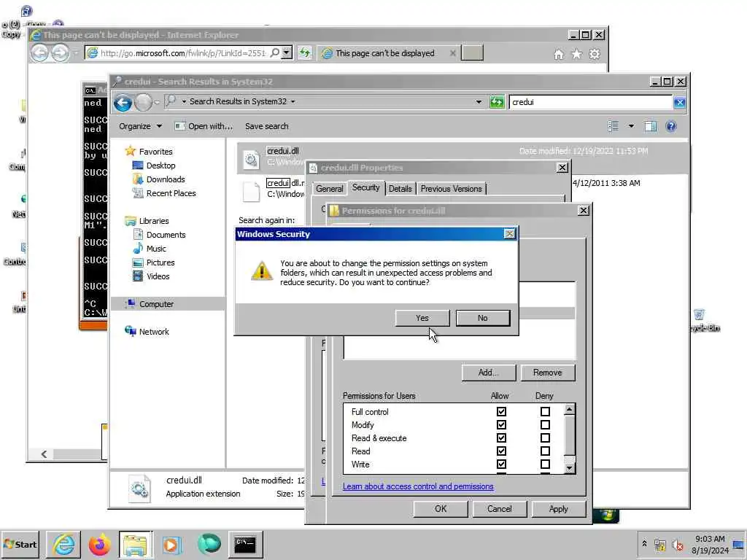
Task: Close the Windows Security dialog
Action: [x=509, y=234]
